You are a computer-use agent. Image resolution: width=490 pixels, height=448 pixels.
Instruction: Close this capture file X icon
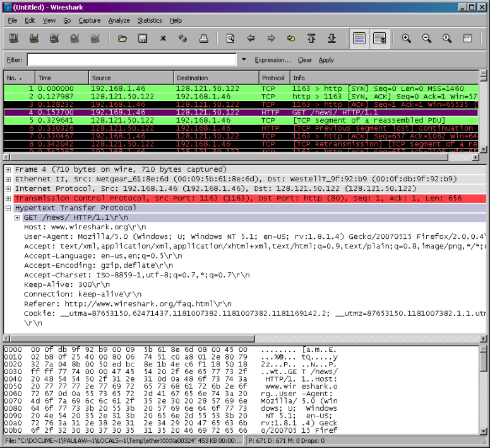(163, 39)
